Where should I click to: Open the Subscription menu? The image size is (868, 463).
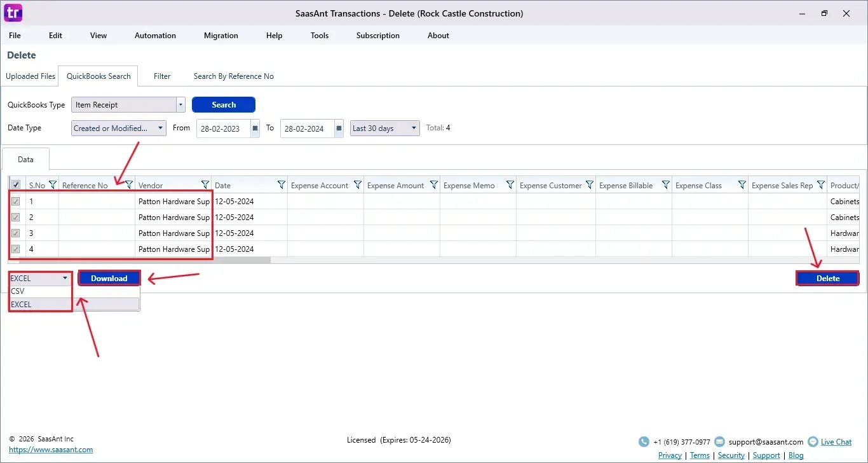[378, 36]
